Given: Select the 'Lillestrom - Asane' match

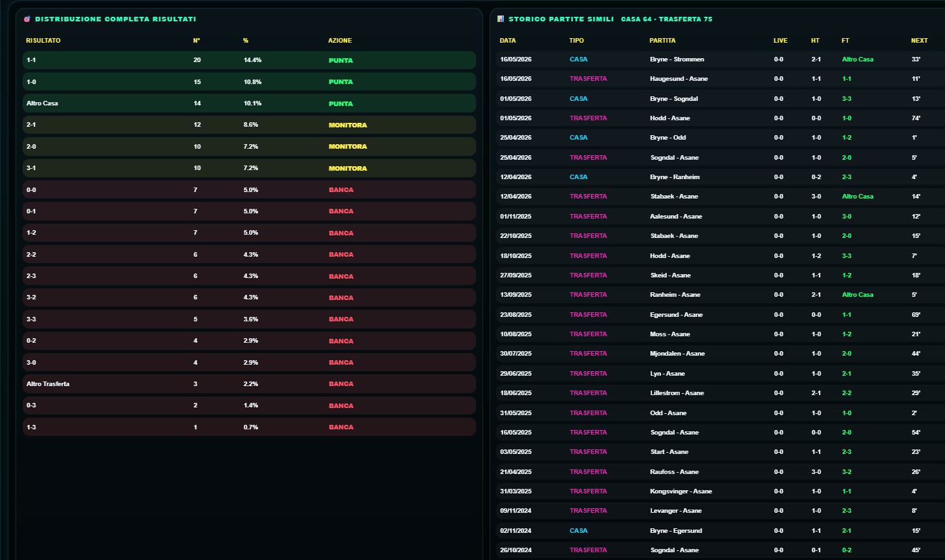Looking at the screenshot, I should tap(677, 393).
